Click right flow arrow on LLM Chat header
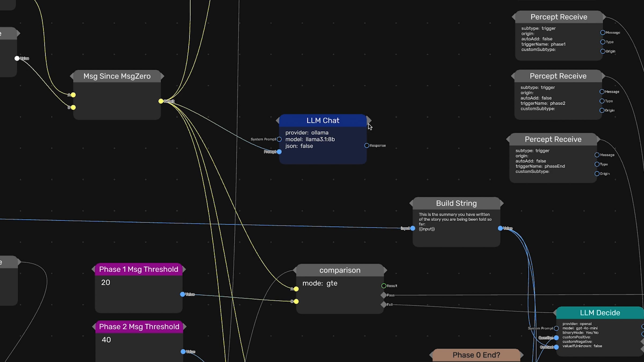The width and height of the screenshot is (644, 362). coord(369,120)
